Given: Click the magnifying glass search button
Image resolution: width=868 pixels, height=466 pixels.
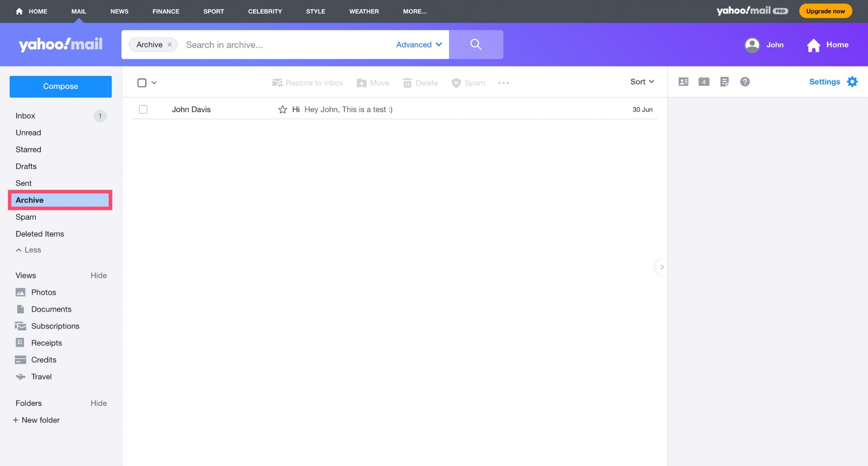Looking at the screenshot, I should tap(476, 44).
